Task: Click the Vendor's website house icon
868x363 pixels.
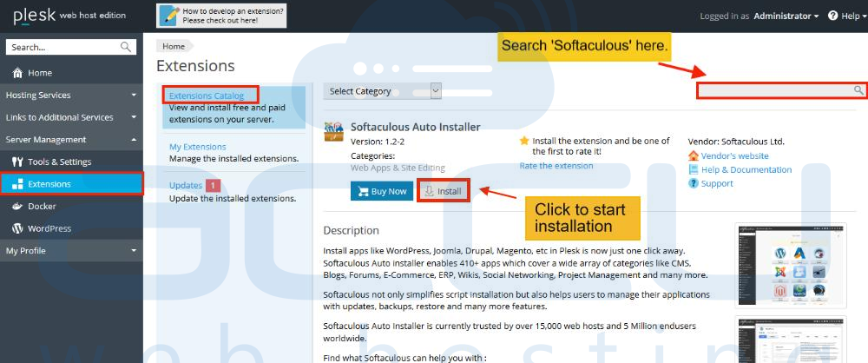Action: pyautogui.click(x=693, y=155)
